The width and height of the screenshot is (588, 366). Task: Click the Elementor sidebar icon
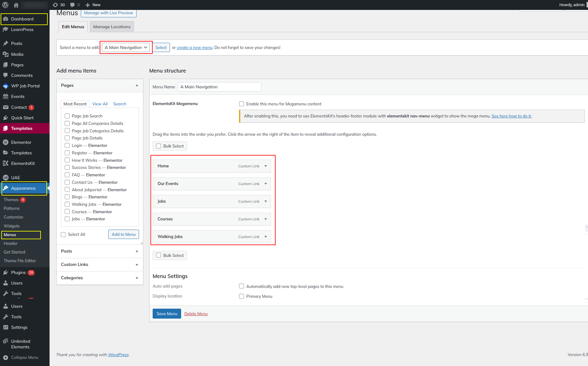(6, 142)
